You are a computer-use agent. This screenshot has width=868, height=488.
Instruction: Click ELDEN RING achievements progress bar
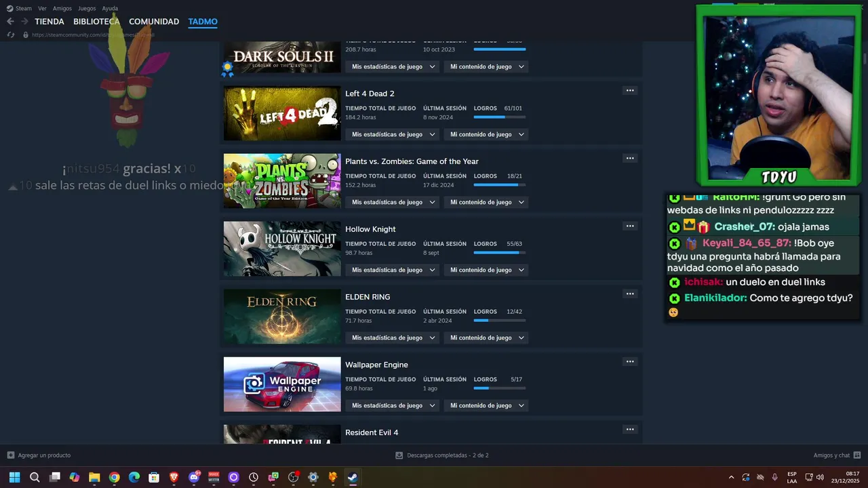(499, 321)
